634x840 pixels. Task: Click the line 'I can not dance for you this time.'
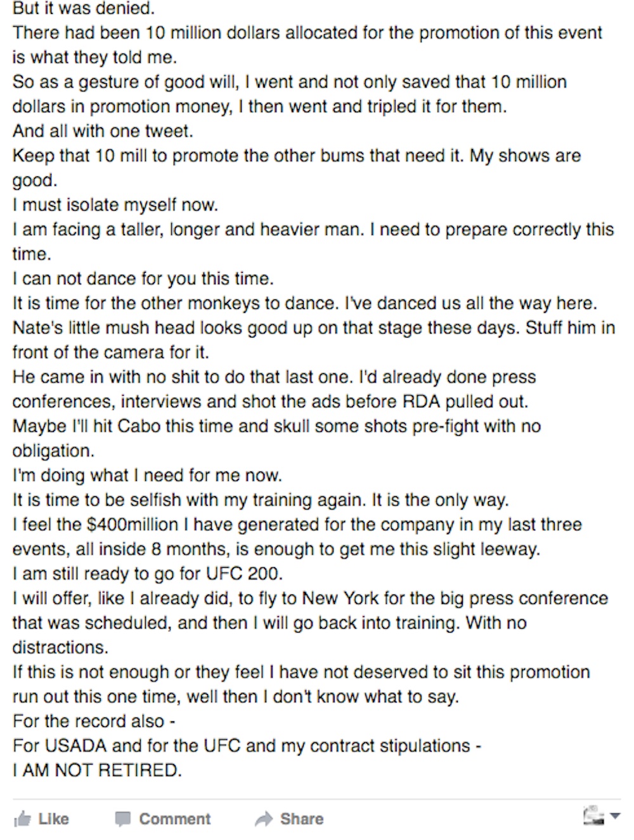coord(143,279)
